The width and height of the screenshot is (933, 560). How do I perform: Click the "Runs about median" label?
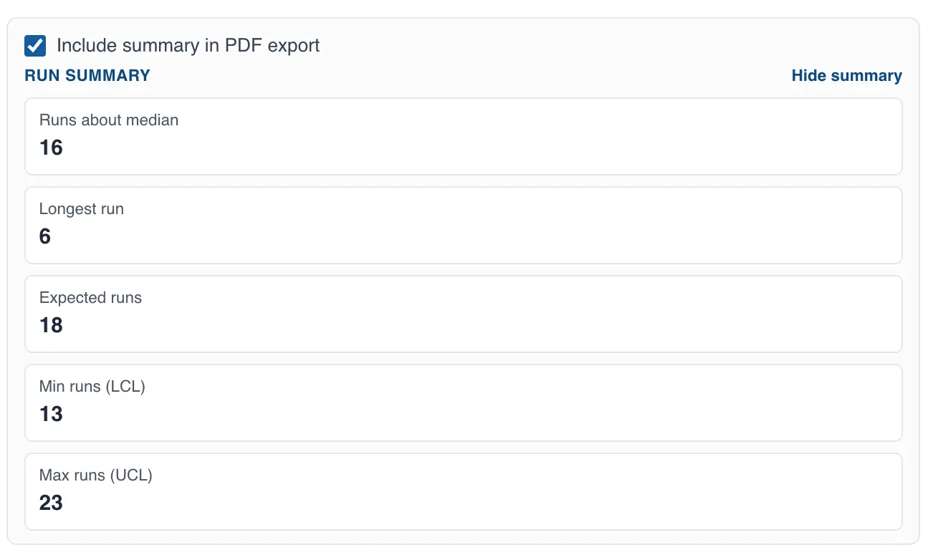pyautogui.click(x=109, y=120)
